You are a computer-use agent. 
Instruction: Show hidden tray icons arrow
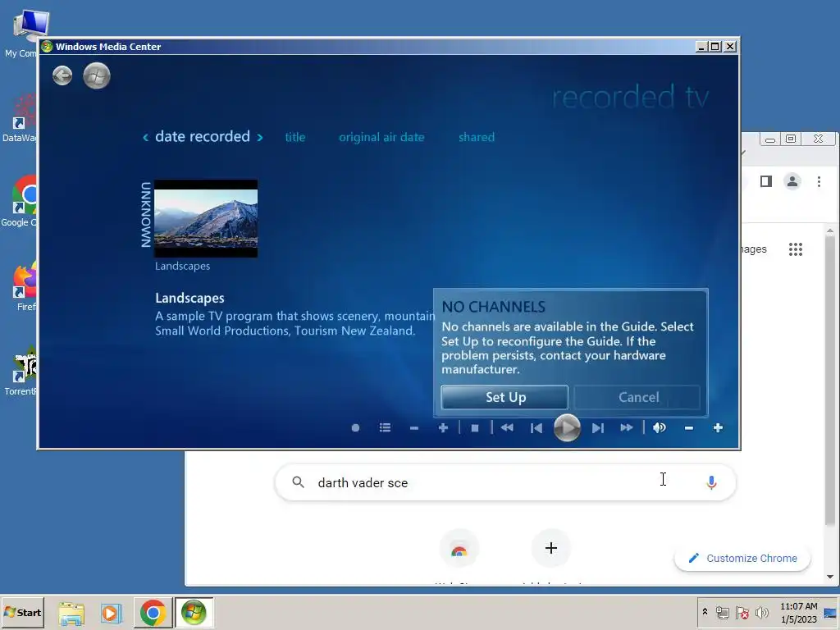click(x=705, y=612)
